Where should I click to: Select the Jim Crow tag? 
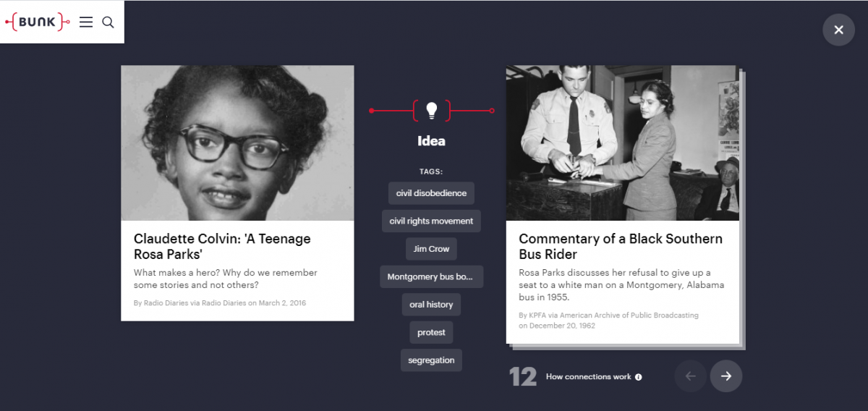click(431, 249)
